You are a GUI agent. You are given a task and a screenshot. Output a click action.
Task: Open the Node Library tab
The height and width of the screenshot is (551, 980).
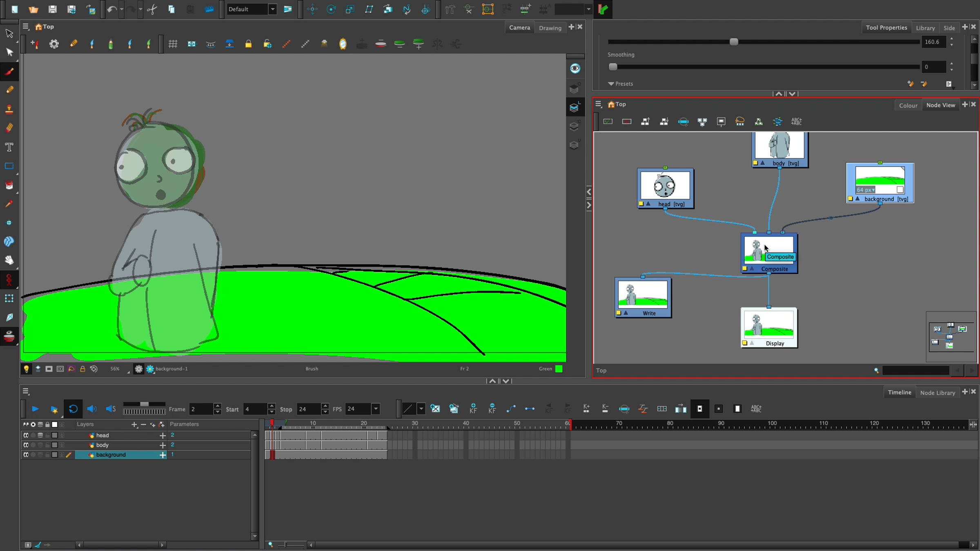[x=937, y=393]
